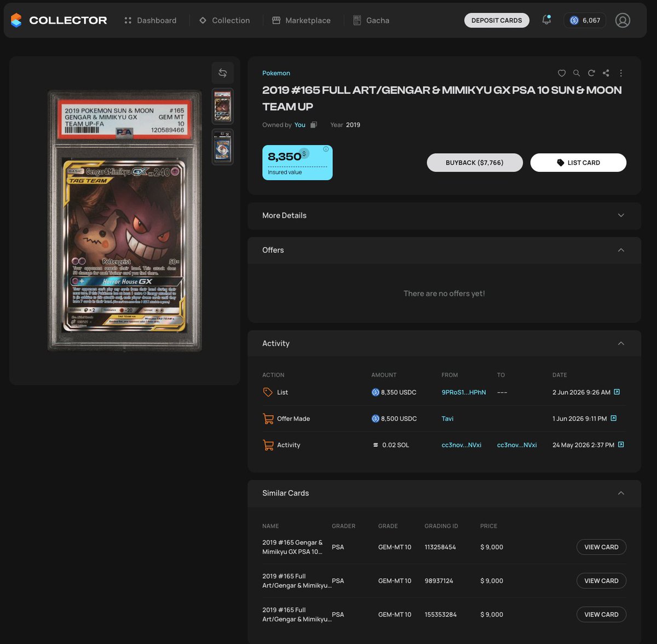Open explorer link for the Offer Made row
This screenshot has width=657, height=644.
[x=614, y=418]
